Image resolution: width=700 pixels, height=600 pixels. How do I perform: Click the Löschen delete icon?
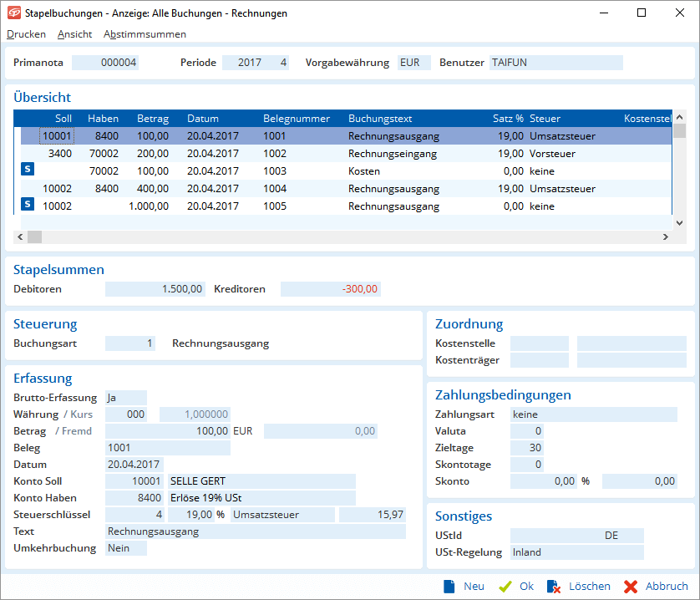554,587
